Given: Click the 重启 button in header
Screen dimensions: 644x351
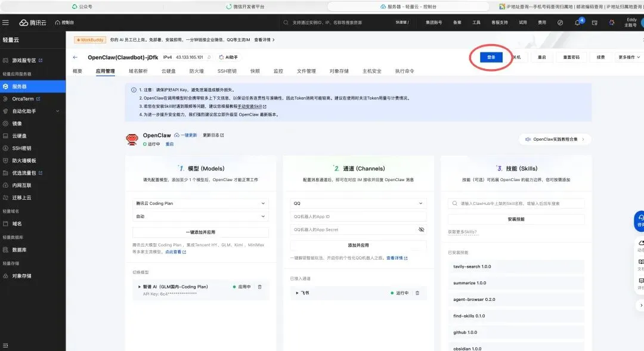Looking at the screenshot, I should [541, 57].
